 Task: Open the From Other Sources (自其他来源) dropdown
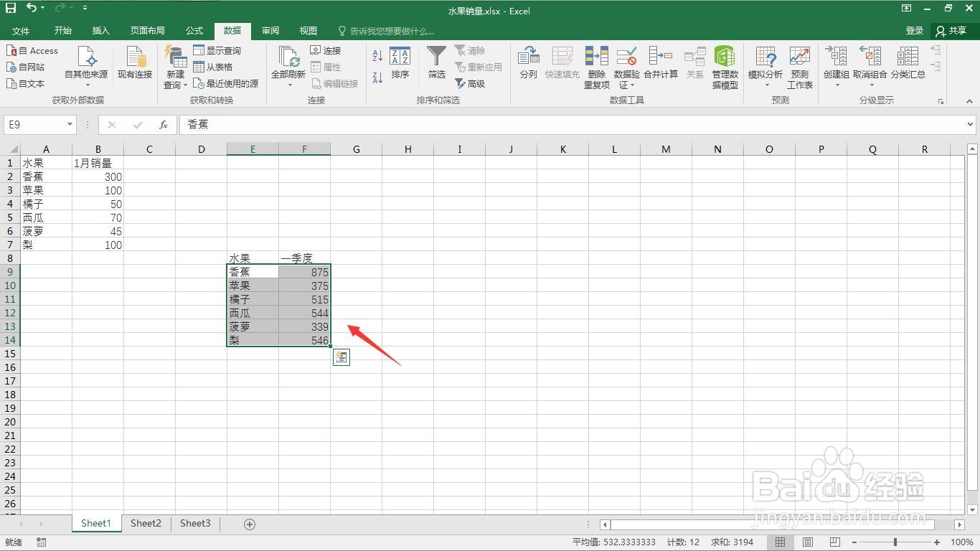pyautogui.click(x=87, y=67)
